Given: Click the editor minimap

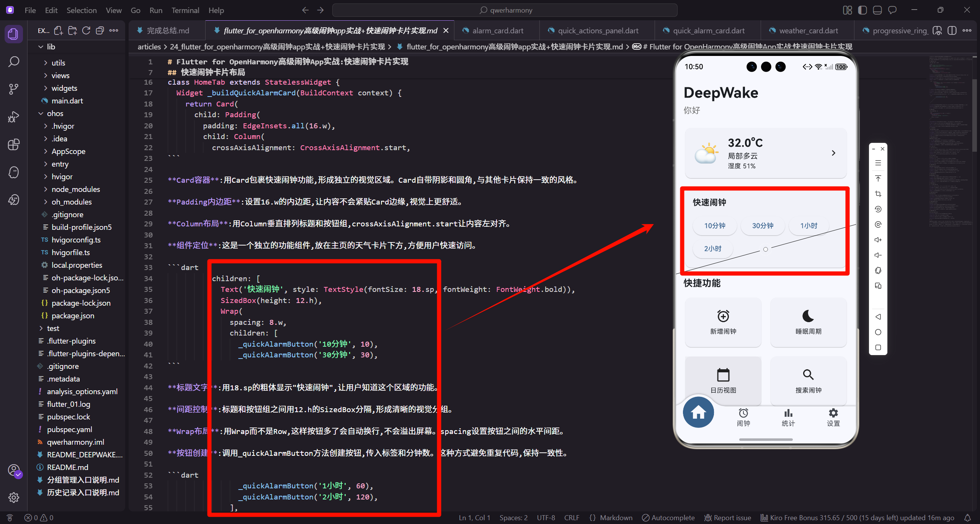Looking at the screenshot, I should pos(950,142).
